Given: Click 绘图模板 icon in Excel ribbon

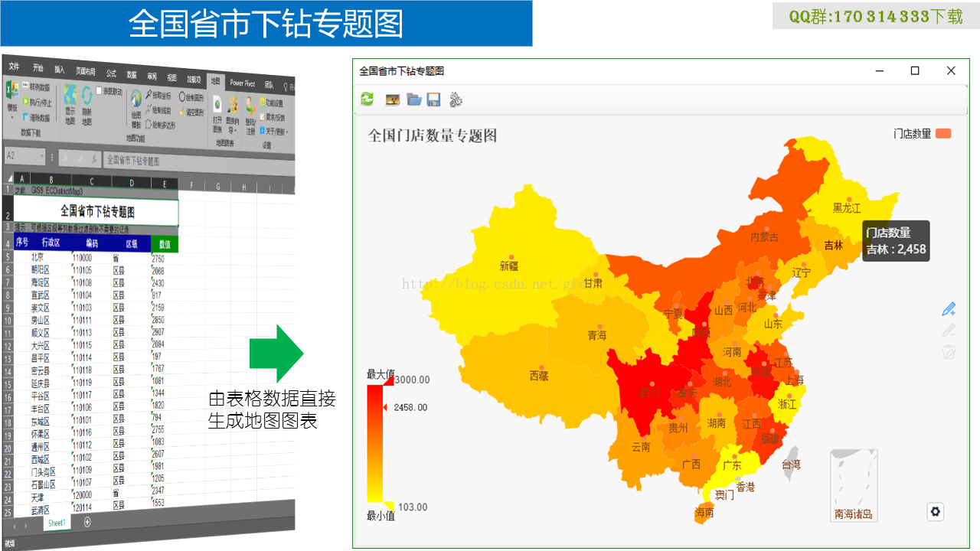Looking at the screenshot, I should coord(136,109).
